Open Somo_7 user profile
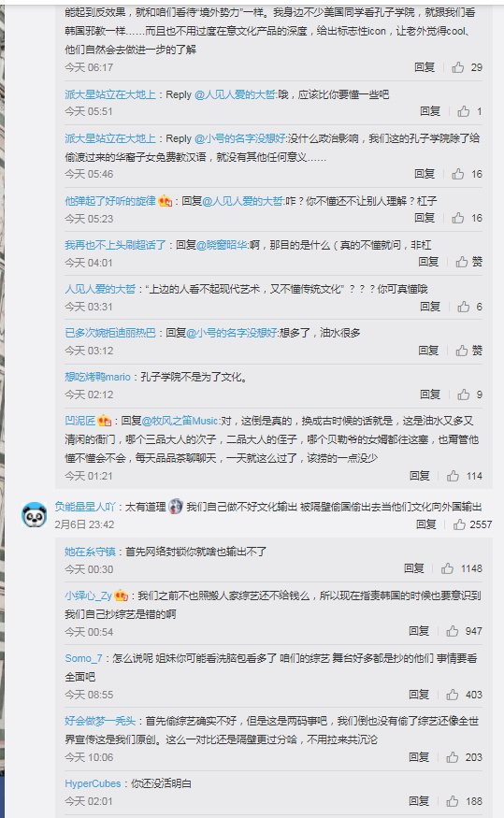504x818 pixels. point(83,658)
